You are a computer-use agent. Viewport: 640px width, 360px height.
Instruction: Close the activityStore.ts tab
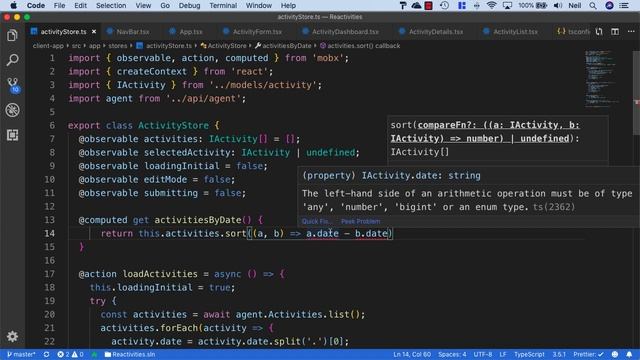point(94,31)
